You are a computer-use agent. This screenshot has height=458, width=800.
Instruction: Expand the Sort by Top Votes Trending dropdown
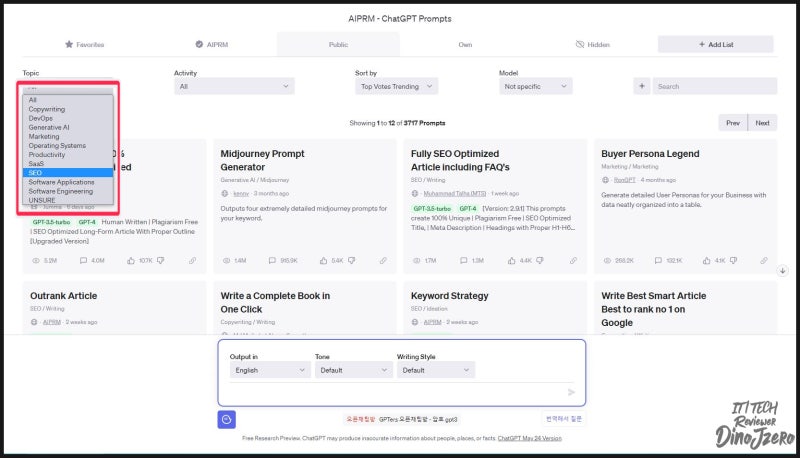click(396, 86)
